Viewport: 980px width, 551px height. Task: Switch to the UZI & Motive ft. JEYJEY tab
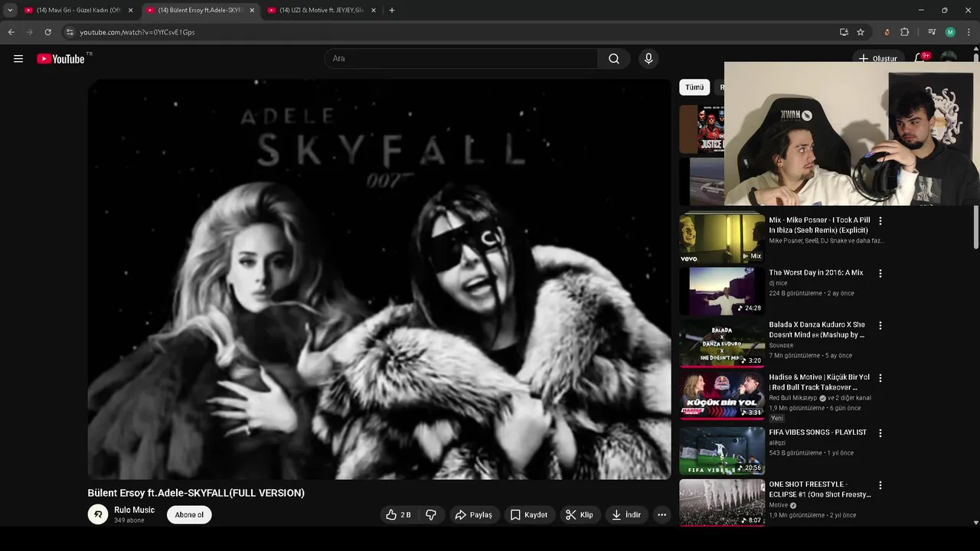pyautogui.click(x=322, y=10)
